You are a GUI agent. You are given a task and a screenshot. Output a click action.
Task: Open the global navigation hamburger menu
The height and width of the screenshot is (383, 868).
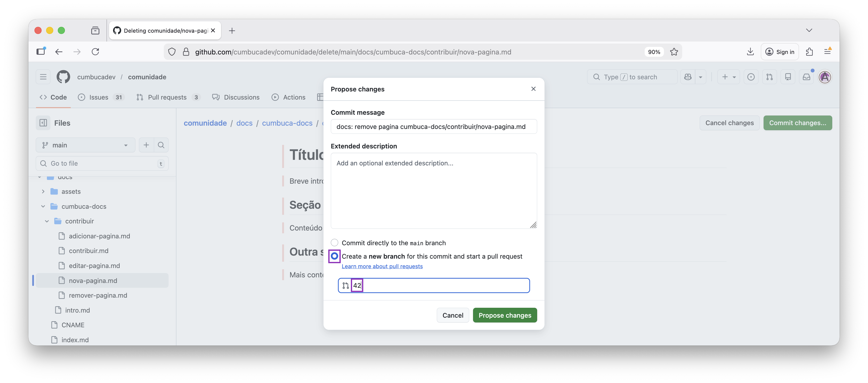pos(43,77)
